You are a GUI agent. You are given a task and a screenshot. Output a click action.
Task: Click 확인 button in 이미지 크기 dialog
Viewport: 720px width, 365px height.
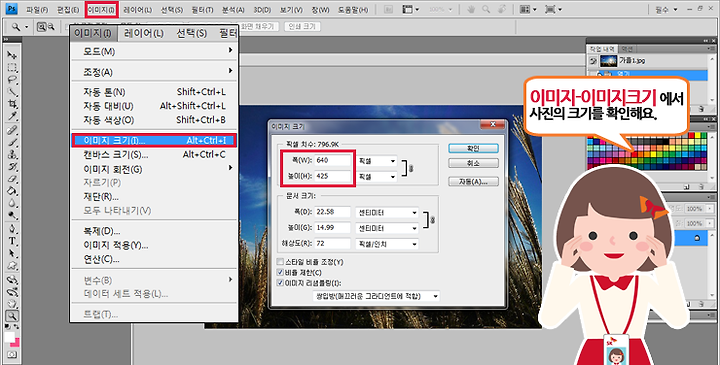pos(473,148)
